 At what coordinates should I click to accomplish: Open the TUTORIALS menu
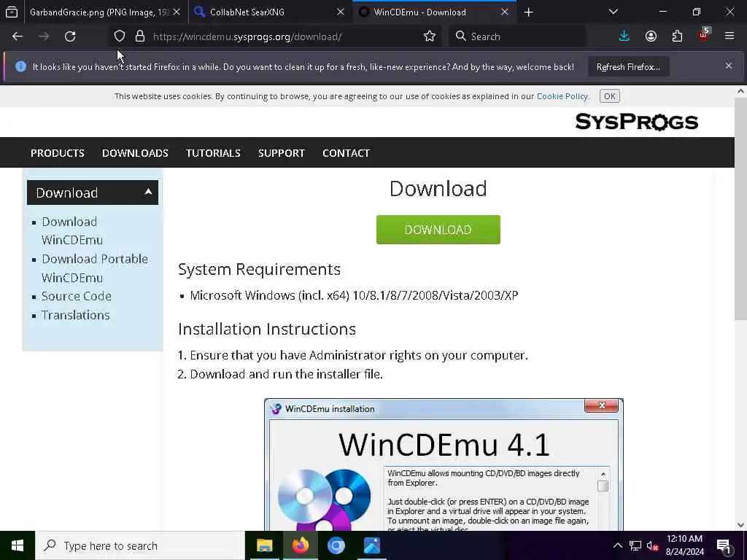[x=213, y=153]
